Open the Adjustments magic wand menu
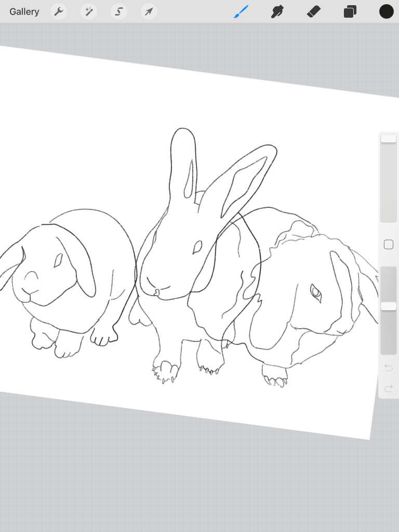Viewport: 399px width, 532px height. [x=89, y=11]
